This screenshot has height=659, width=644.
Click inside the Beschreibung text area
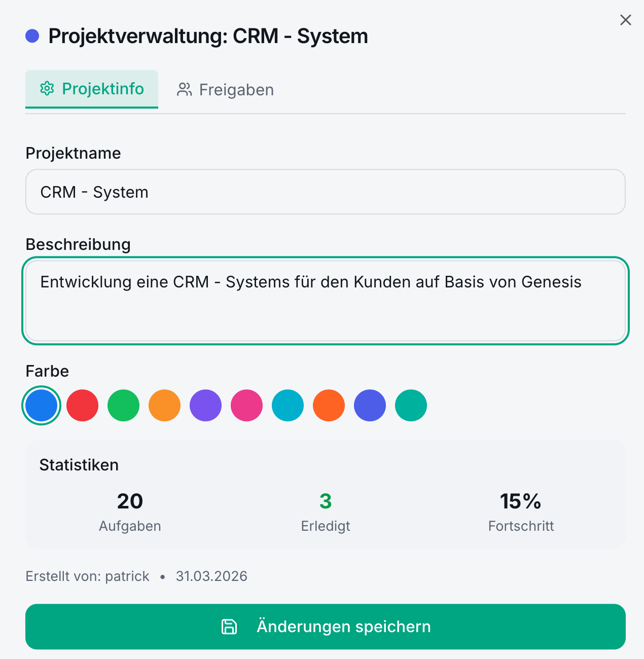coord(326,299)
